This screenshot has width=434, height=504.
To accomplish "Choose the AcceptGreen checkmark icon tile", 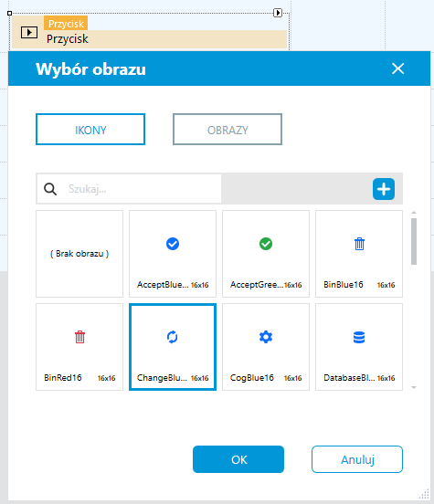I will tap(266, 254).
